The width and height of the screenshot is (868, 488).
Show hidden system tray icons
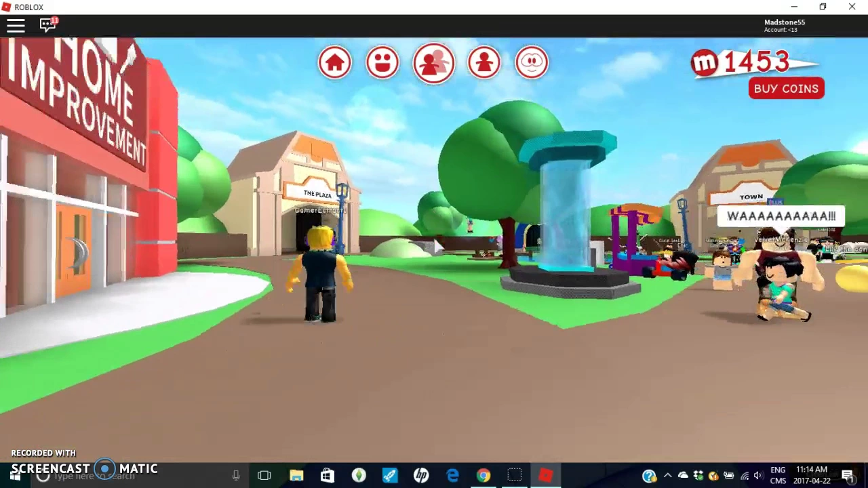667,476
